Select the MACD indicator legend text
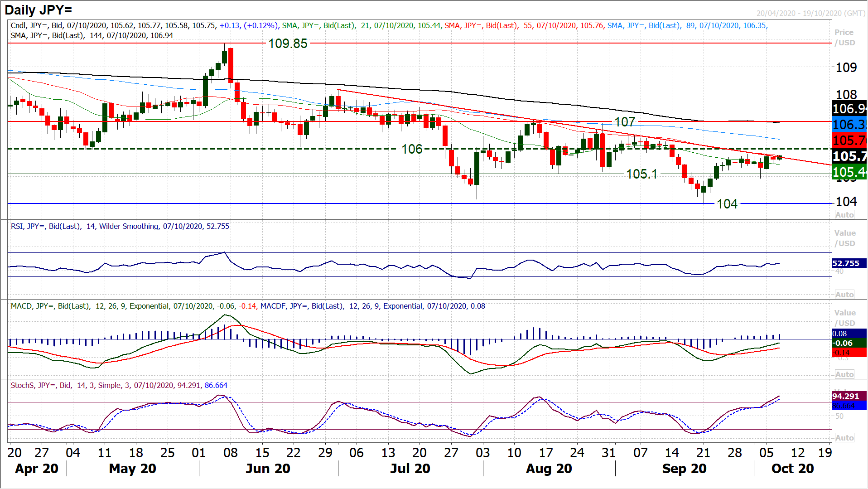 pos(248,306)
